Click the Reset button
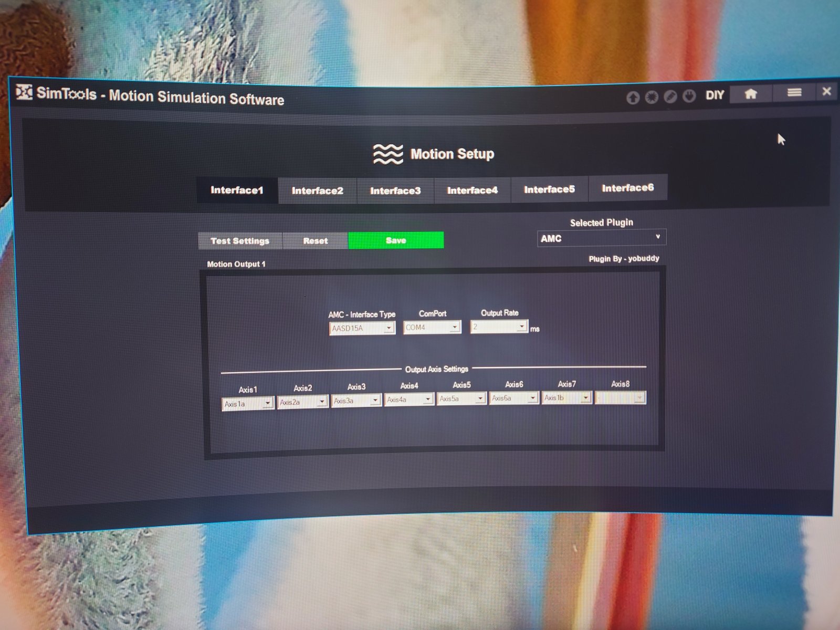The height and width of the screenshot is (630, 840). (316, 241)
